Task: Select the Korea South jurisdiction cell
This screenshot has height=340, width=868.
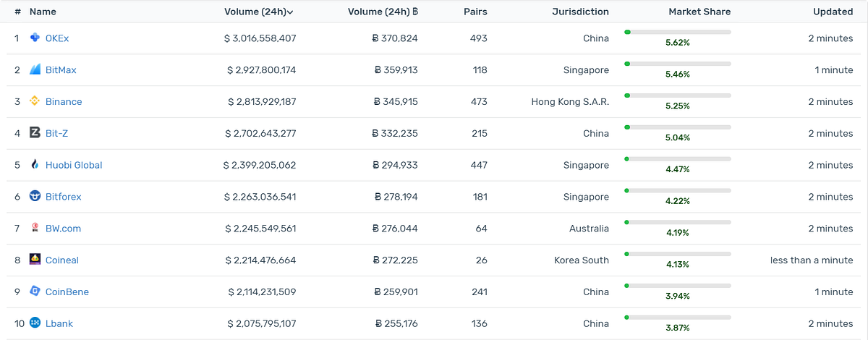Action: (582, 260)
